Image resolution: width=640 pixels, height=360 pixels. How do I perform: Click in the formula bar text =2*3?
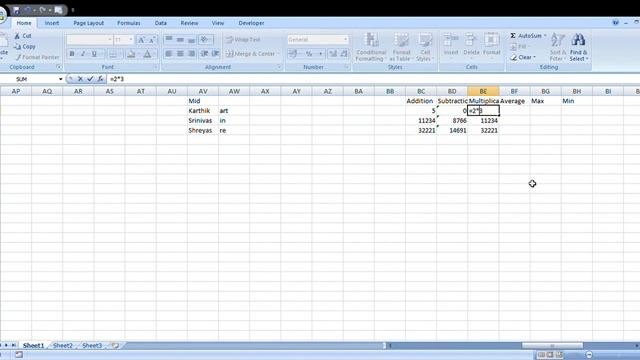[x=117, y=79]
